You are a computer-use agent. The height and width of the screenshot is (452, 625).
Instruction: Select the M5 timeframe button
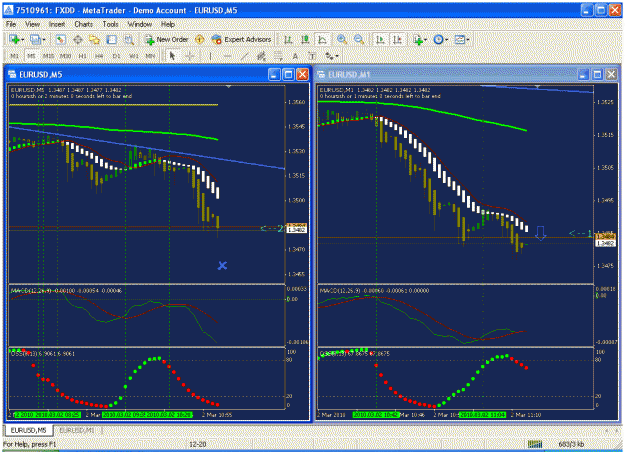(31, 56)
